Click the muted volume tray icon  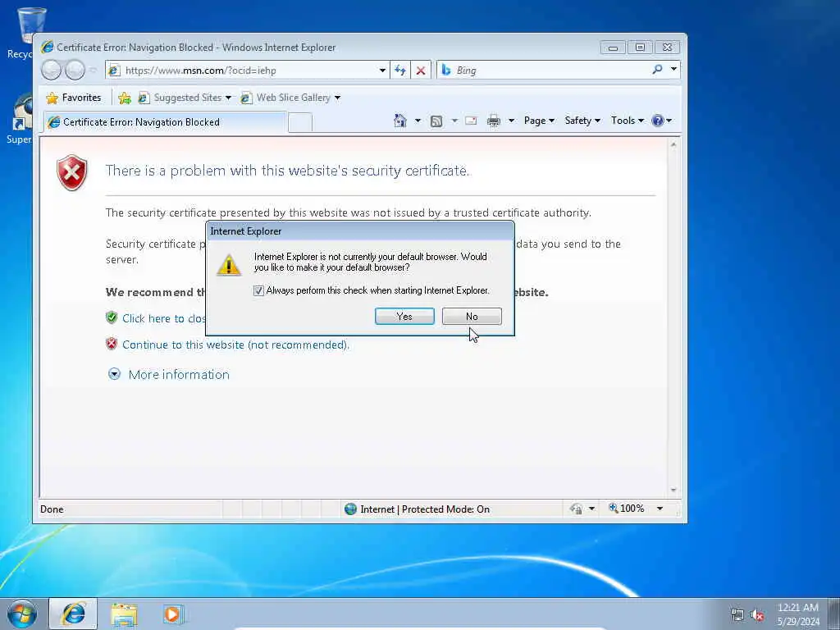[757, 615]
